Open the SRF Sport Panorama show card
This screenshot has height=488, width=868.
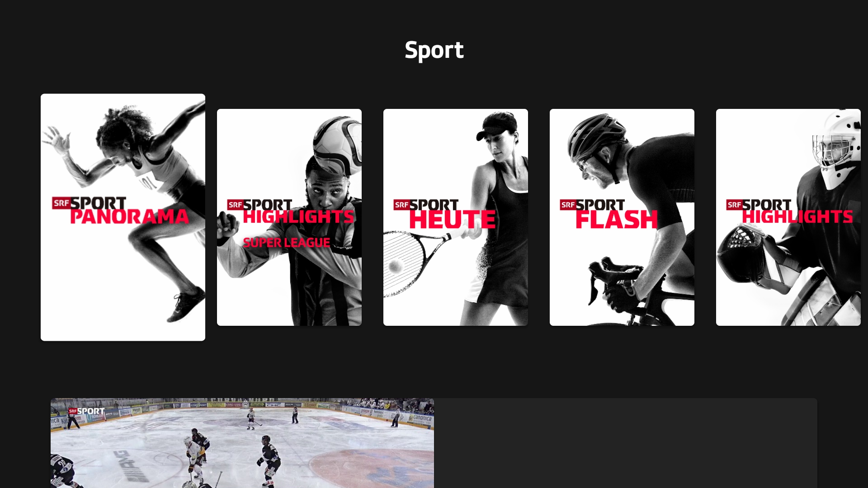(x=123, y=217)
